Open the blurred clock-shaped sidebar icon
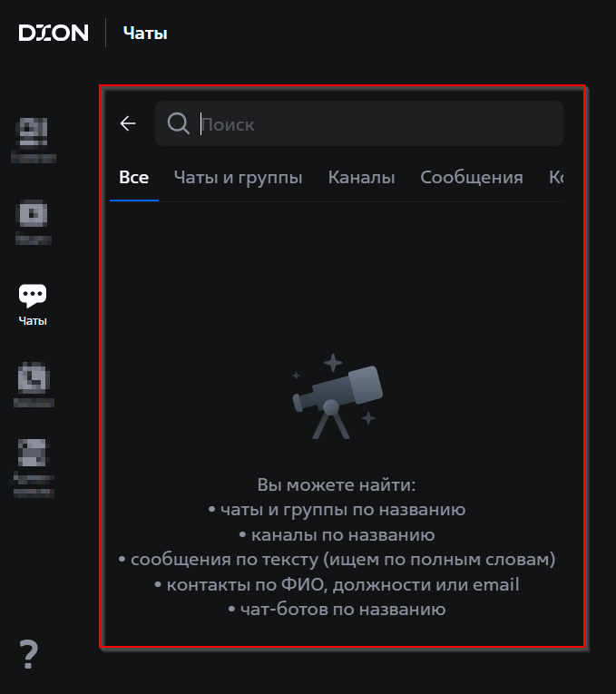616x694 pixels. 34,384
